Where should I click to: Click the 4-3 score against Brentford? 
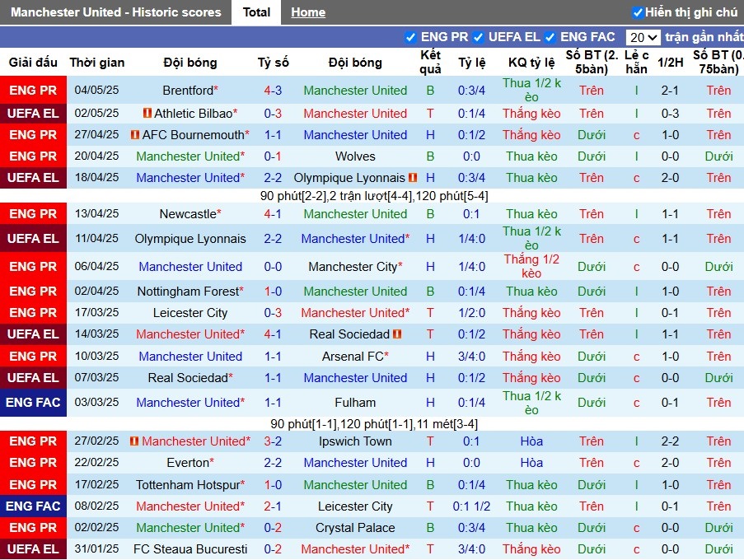(x=273, y=90)
